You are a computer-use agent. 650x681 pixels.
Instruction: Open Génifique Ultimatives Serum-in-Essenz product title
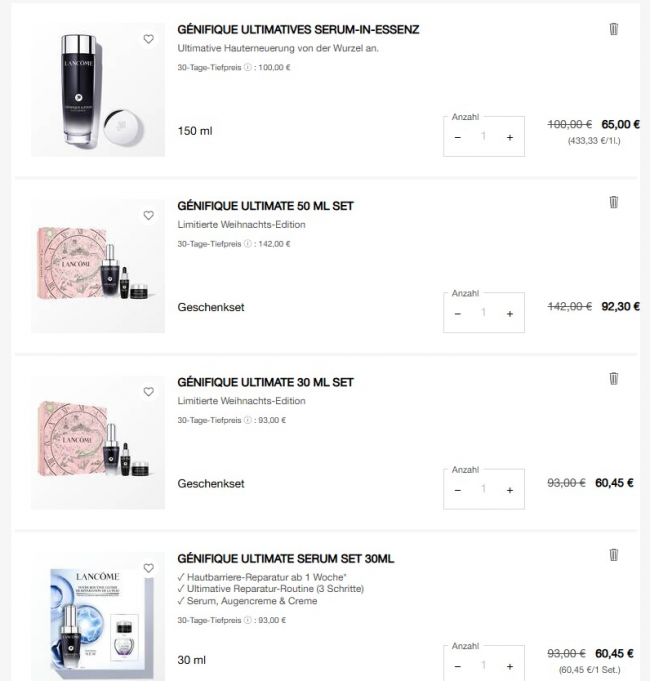coord(298,30)
